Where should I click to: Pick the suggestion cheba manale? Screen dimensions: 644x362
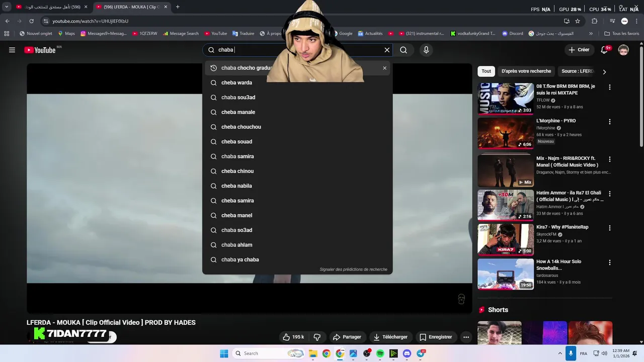[297, 112]
